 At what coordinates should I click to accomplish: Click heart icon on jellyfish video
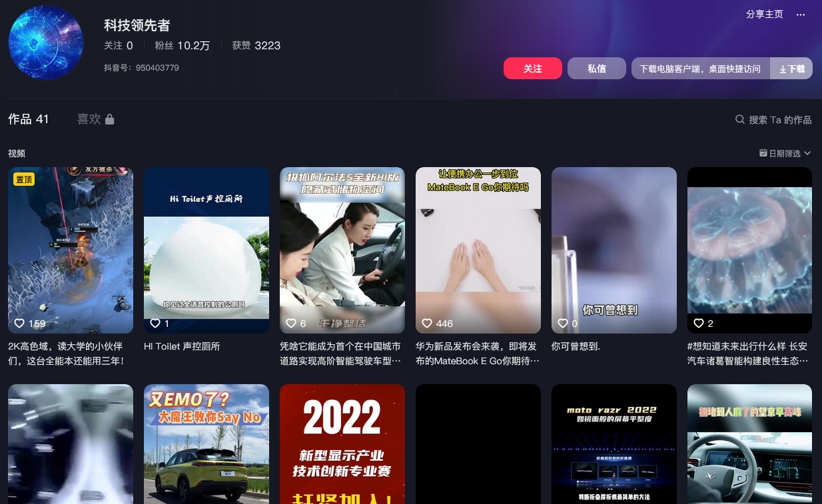(699, 324)
